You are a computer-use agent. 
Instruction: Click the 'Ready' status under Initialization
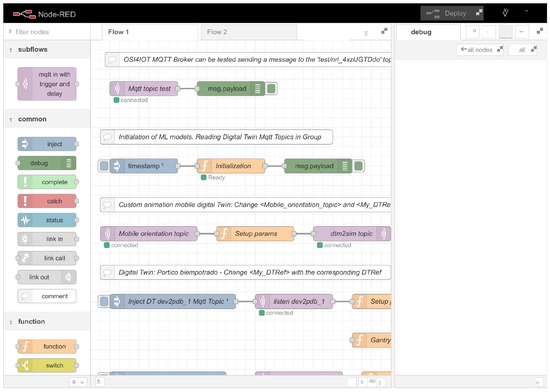(x=213, y=177)
